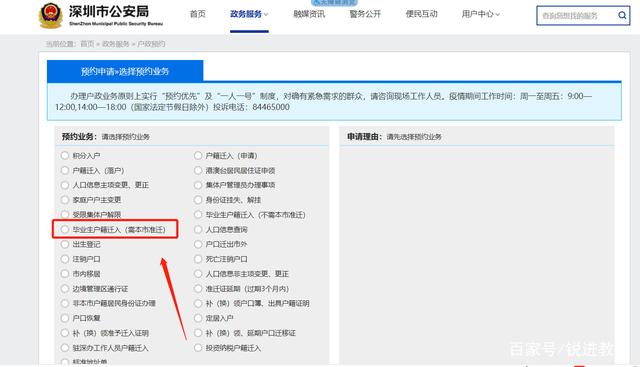Select 准迁证延期（过期3个月内）option
Viewport: 640px width, 367px height.
point(198,289)
